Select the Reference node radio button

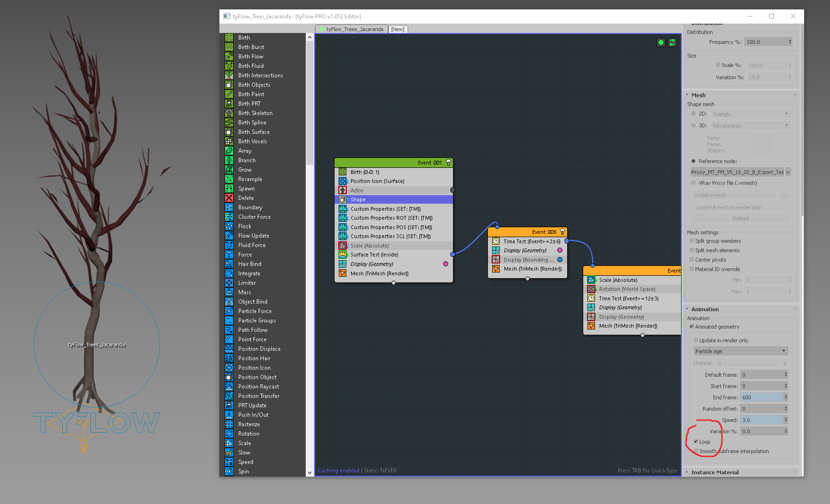coord(693,161)
